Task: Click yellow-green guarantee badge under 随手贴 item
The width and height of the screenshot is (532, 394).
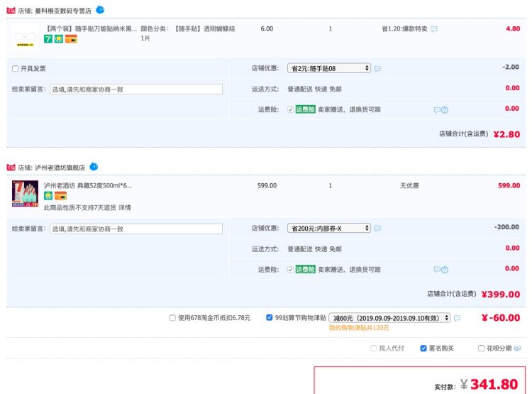Action: click(59, 39)
